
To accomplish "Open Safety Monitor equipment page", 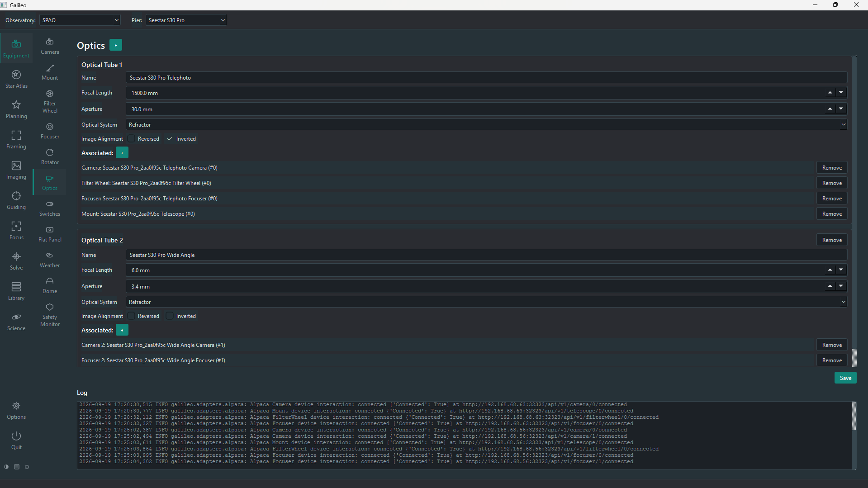I will [50, 315].
